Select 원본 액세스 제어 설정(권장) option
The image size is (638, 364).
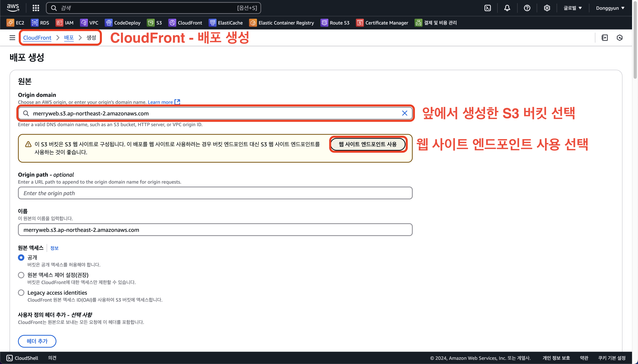point(21,275)
